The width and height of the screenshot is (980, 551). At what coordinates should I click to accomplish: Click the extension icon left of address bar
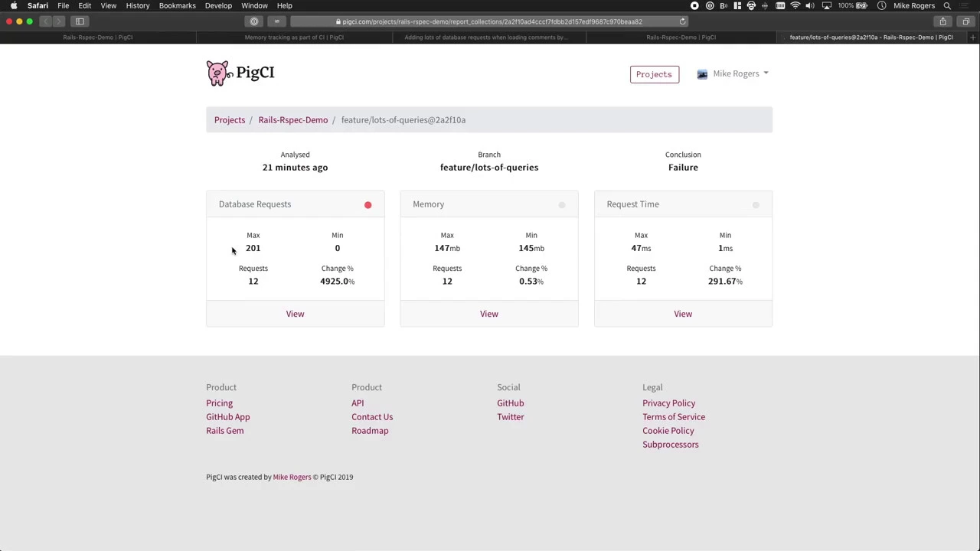(276, 21)
